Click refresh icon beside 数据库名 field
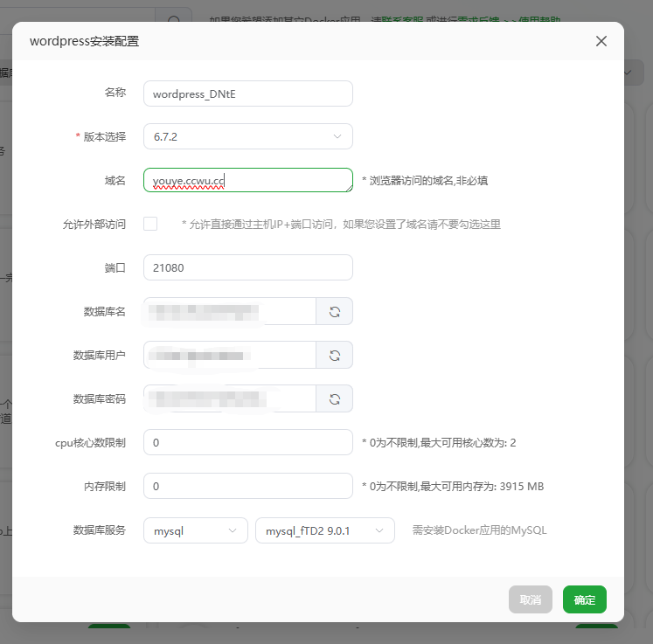Viewport: 653px width, 644px height. (334, 311)
